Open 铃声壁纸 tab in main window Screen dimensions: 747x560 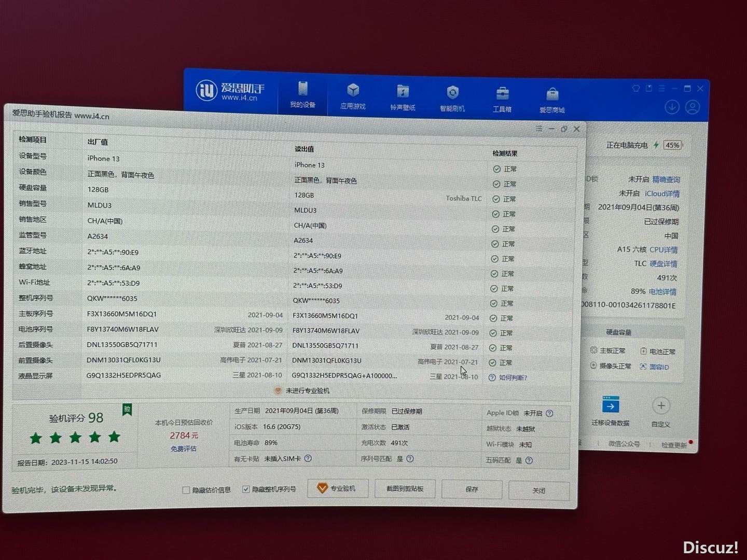(x=403, y=97)
